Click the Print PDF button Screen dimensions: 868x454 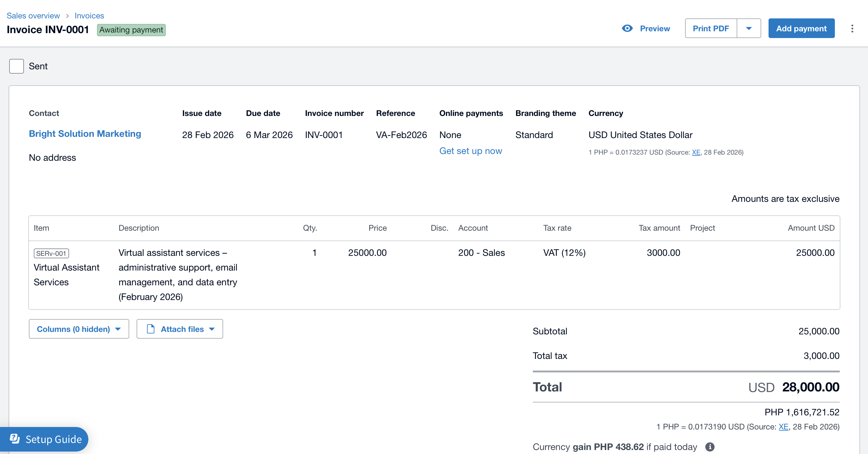tap(711, 29)
